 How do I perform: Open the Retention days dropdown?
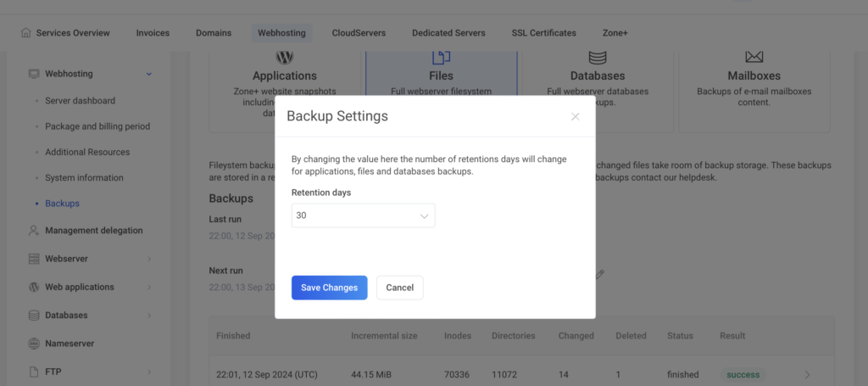[x=363, y=215]
